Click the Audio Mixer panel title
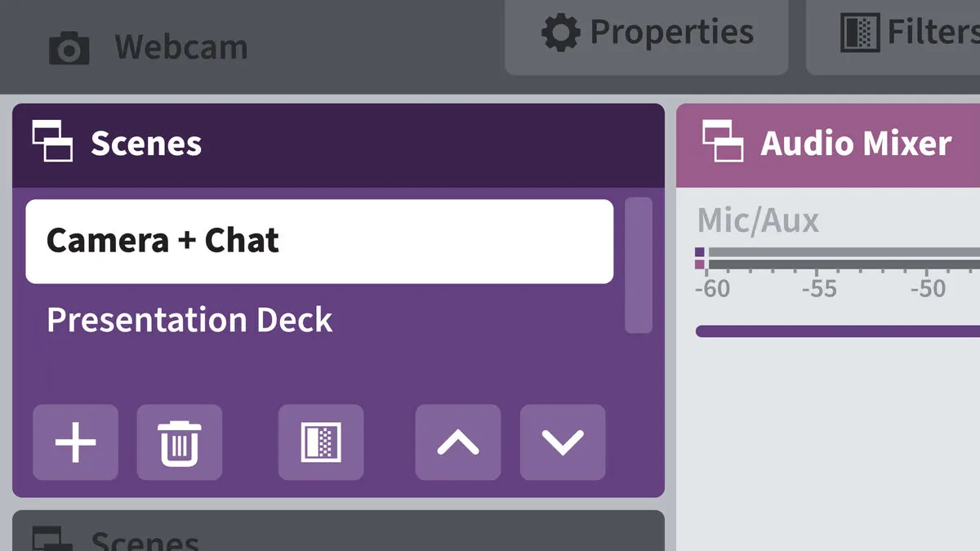The width and height of the screenshot is (980, 551). pos(856,144)
